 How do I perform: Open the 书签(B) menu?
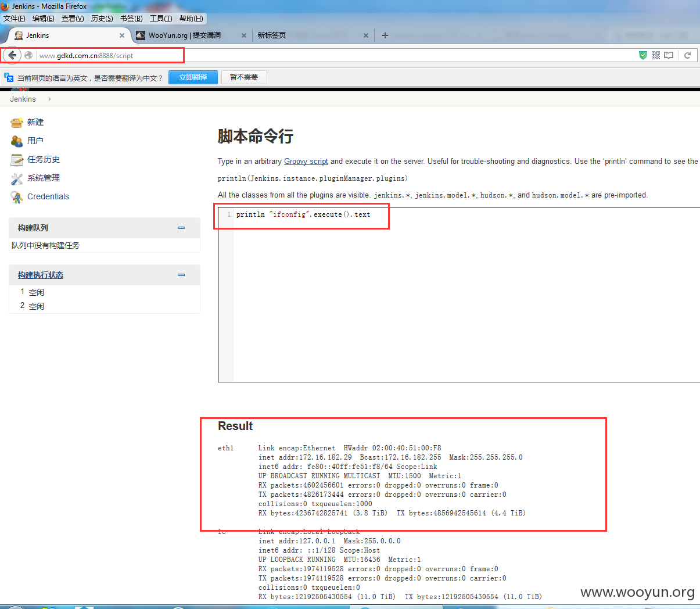[131, 19]
